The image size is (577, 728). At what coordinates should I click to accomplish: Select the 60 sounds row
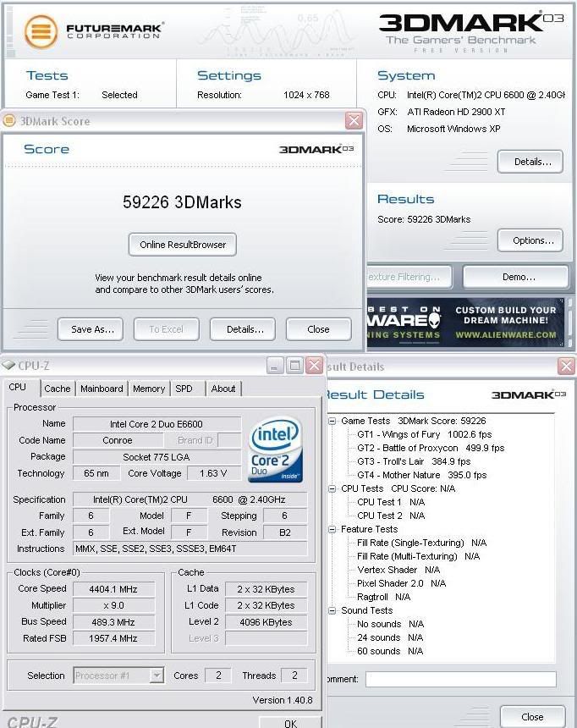point(390,651)
